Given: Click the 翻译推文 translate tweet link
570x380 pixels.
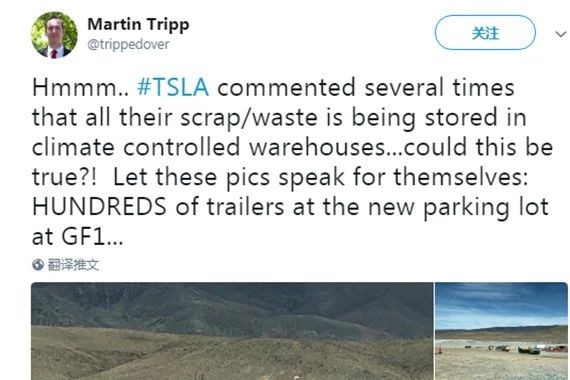Looking at the screenshot, I should coord(73,264).
